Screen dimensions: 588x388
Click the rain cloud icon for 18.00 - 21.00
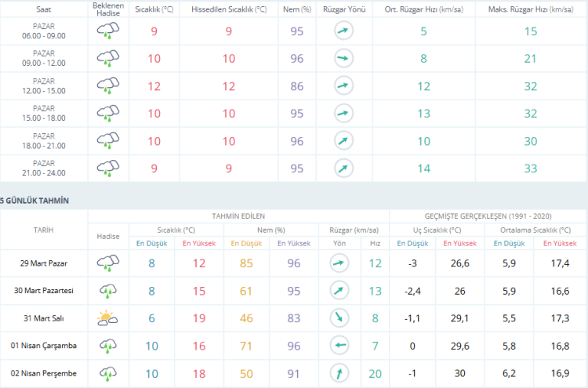pos(108,141)
